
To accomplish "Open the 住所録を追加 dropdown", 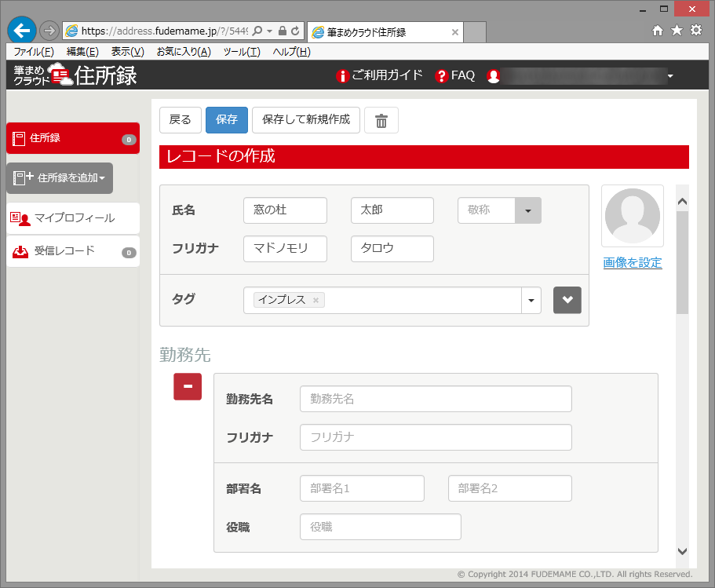I will pyautogui.click(x=60, y=178).
